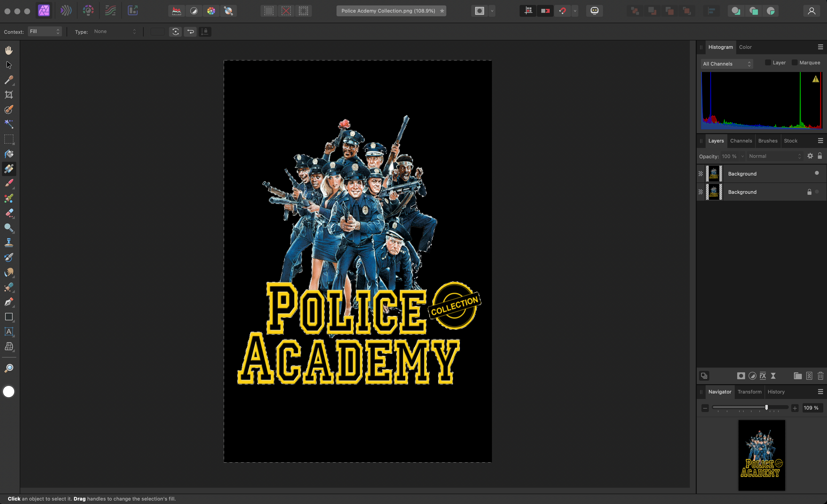Select the Dodge Brush tool
Image resolution: width=827 pixels, height=504 pixels.
tap(9, 228)
